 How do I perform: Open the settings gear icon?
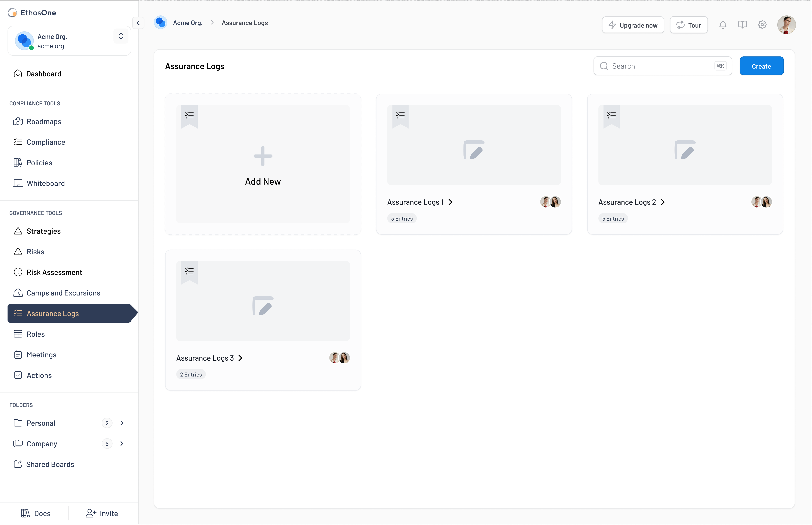[762, 25]
